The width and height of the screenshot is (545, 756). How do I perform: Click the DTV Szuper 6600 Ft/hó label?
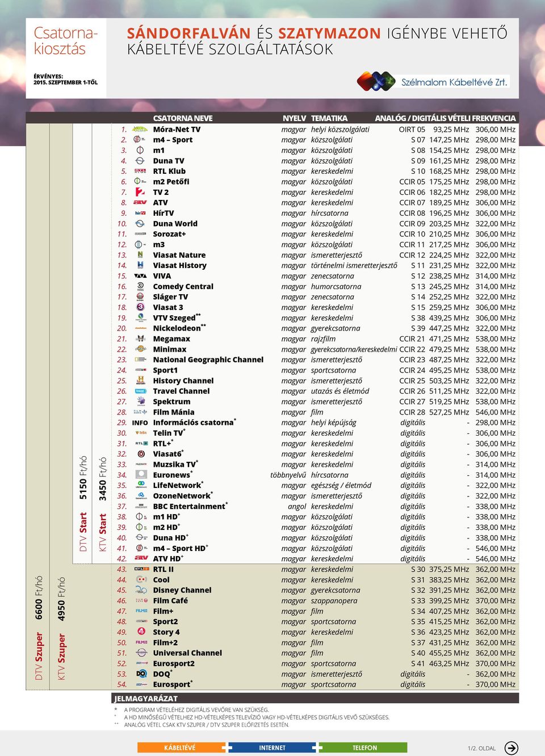point(39,628)
